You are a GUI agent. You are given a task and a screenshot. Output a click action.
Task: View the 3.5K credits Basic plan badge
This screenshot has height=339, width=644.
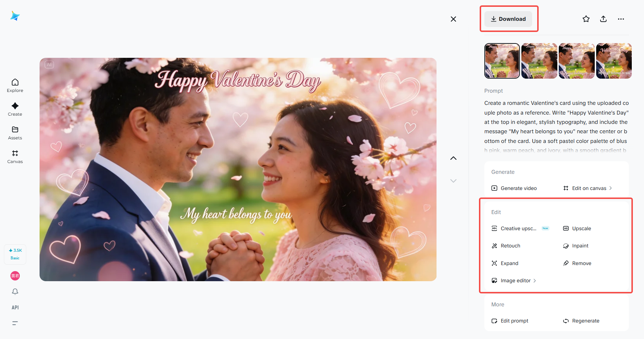[x=15, y=254]
